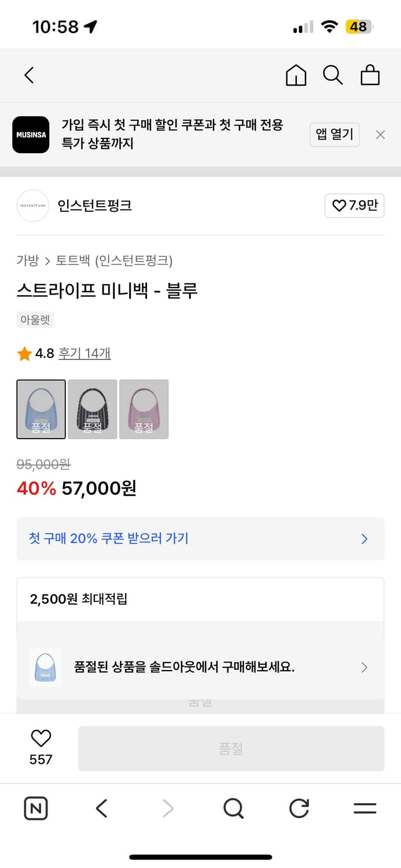Screen dimensions: 401x868
Task: Open the home screen via home icon
Action: tap(296, 75)
